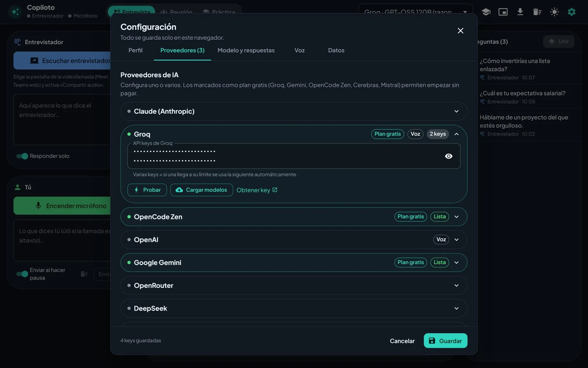Viewport: 588px width, 368px height.
Task: Select question about lista enlazada
Action: pyautogui.click(x=528, y=69)
